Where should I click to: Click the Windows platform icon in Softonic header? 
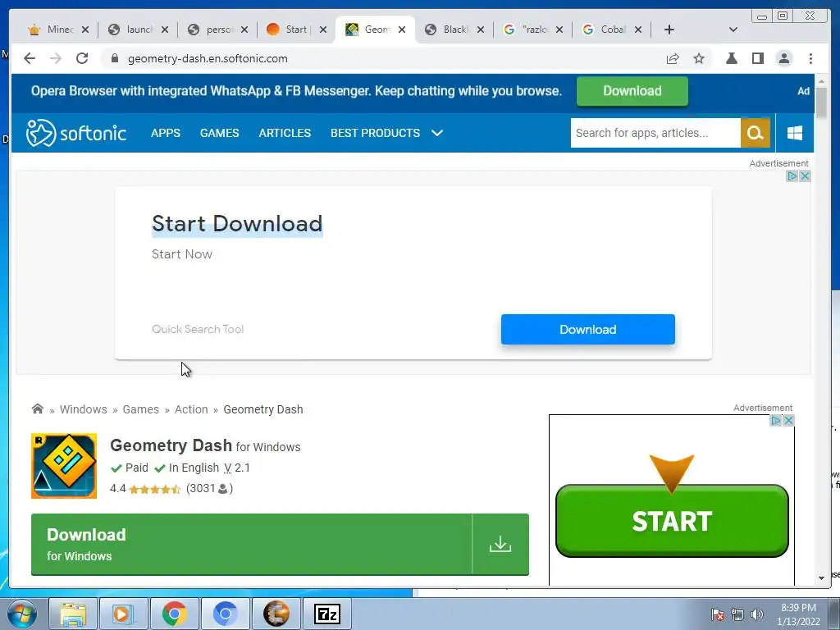coord(795,133)
